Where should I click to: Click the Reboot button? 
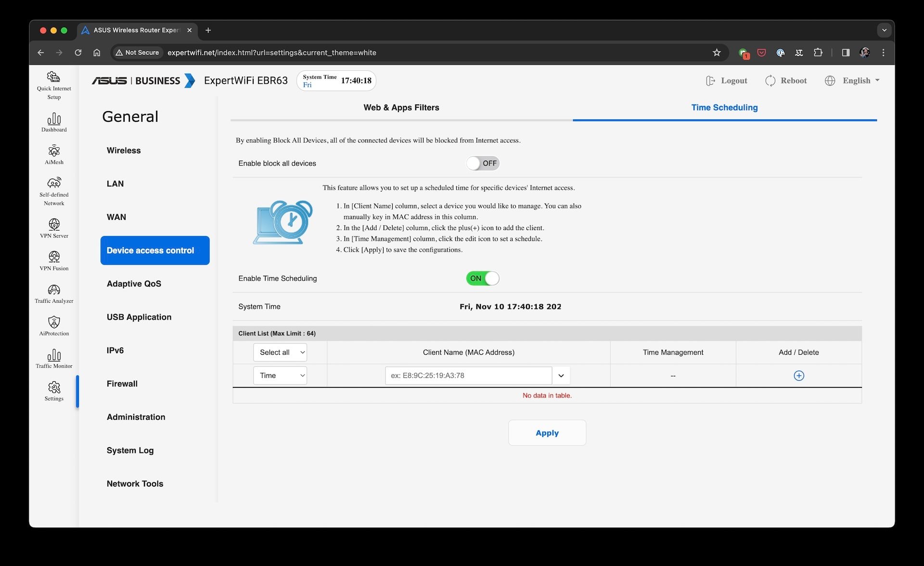786,80
